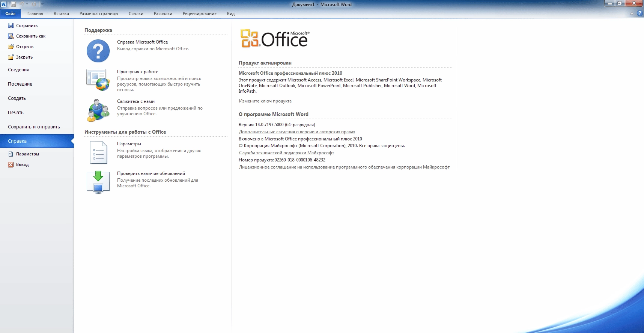Click Проверить наличие обновлений title
The width and height of the screenshot is (644, 333).
coord(151,173)
